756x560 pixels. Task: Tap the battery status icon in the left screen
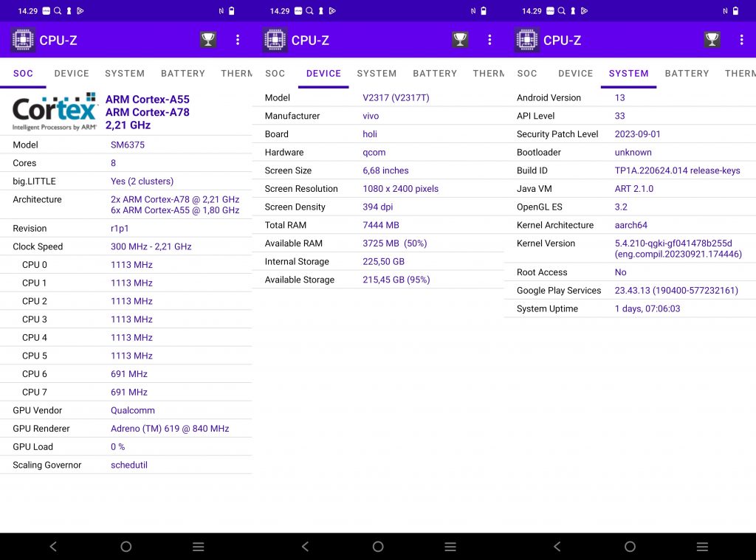[231, 10]
